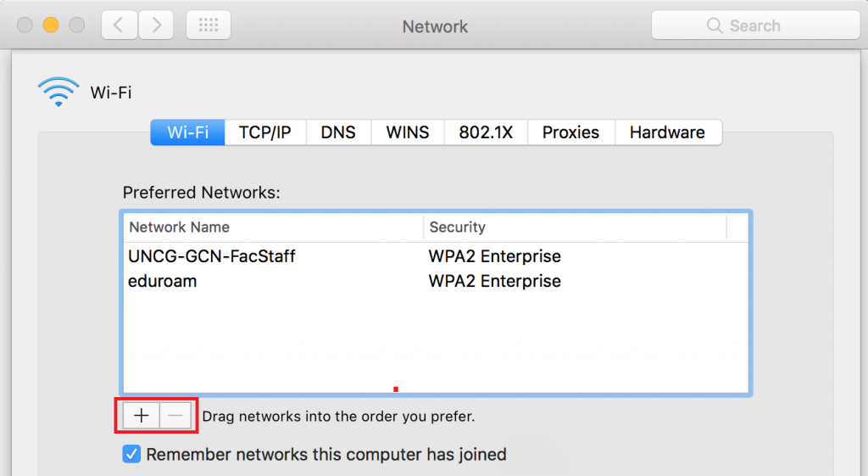The width and height of the screenshot is (868, 476).
Task: Click the Network Name column header
Action: pos(271,227)
